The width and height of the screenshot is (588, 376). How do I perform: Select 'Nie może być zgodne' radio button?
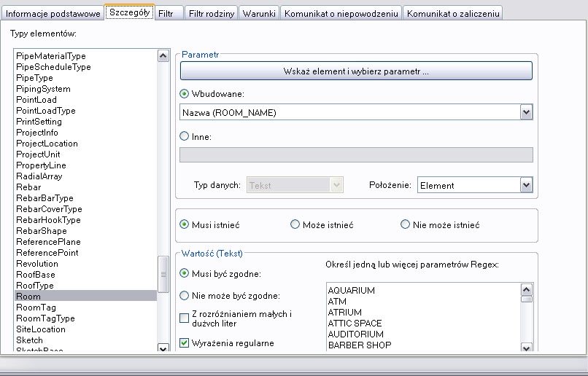[184, 296]
